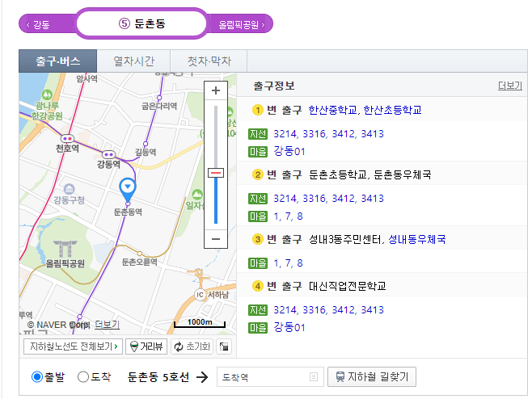Click the map zoom in plus button
This screenshot has height=399, width=532.
[216, 90]
